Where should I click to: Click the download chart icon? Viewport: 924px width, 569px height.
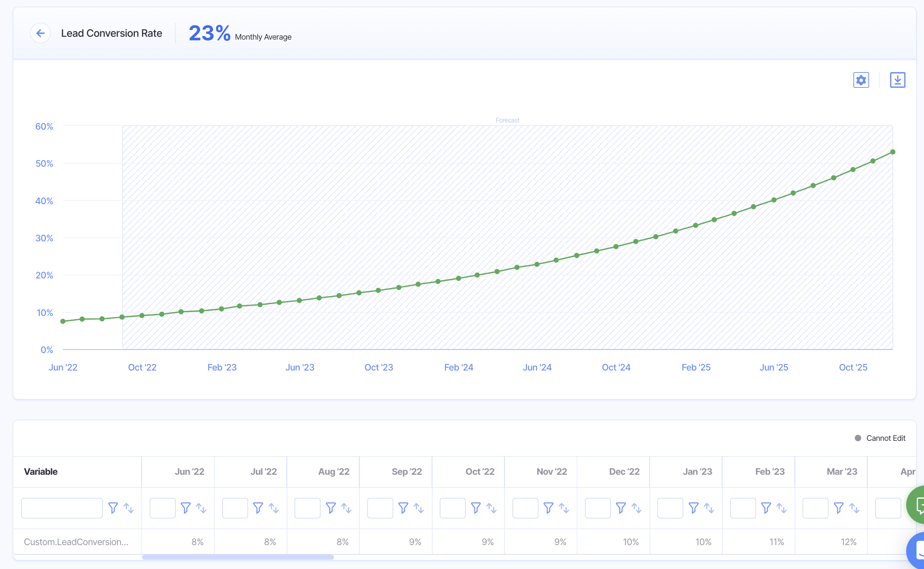coord(897,80)
